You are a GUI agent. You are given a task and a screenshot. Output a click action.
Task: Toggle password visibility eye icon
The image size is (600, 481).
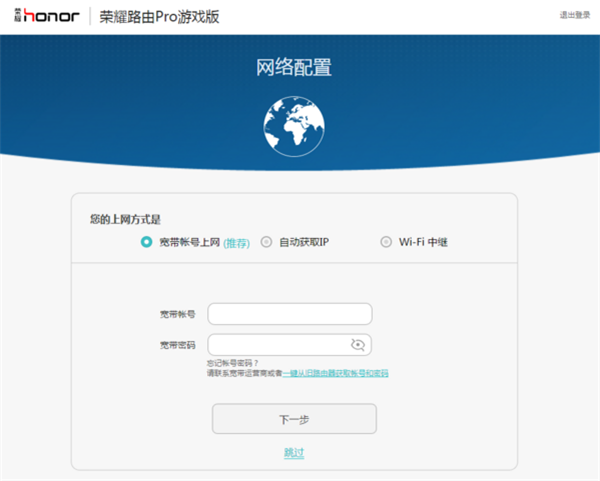(x=358, y=345)
